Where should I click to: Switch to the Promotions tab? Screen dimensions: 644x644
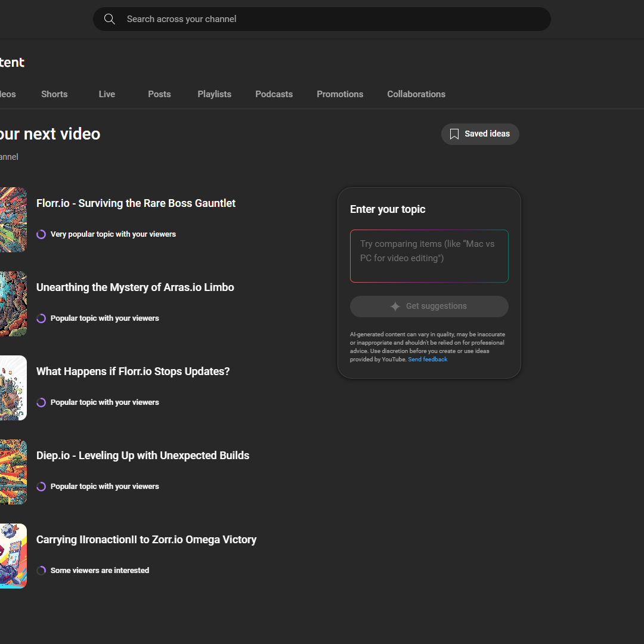(x=340, y=94)
